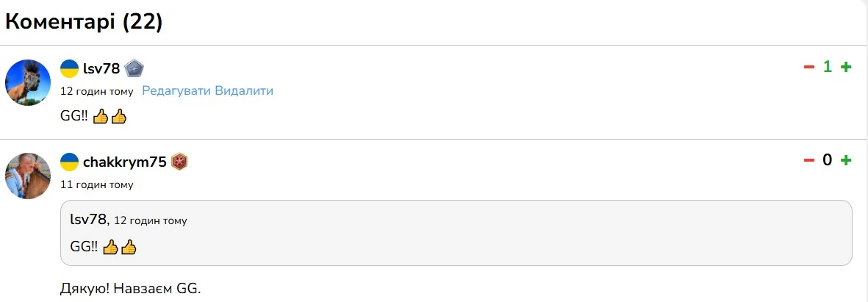
Task: Click the reply text 'Дякую! Навзаєм GG.'
Action: click(130, 289)
